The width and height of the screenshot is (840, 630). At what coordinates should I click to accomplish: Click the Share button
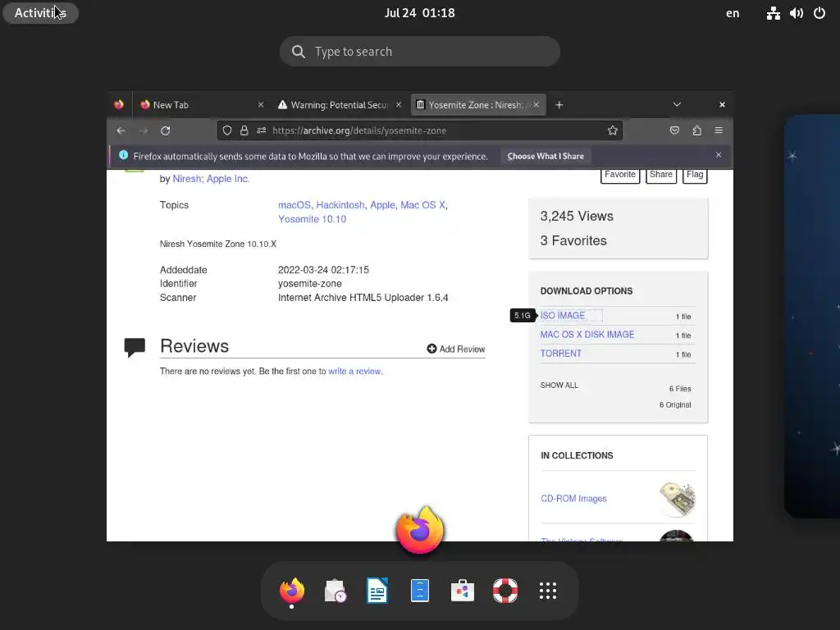coord(660,176)
